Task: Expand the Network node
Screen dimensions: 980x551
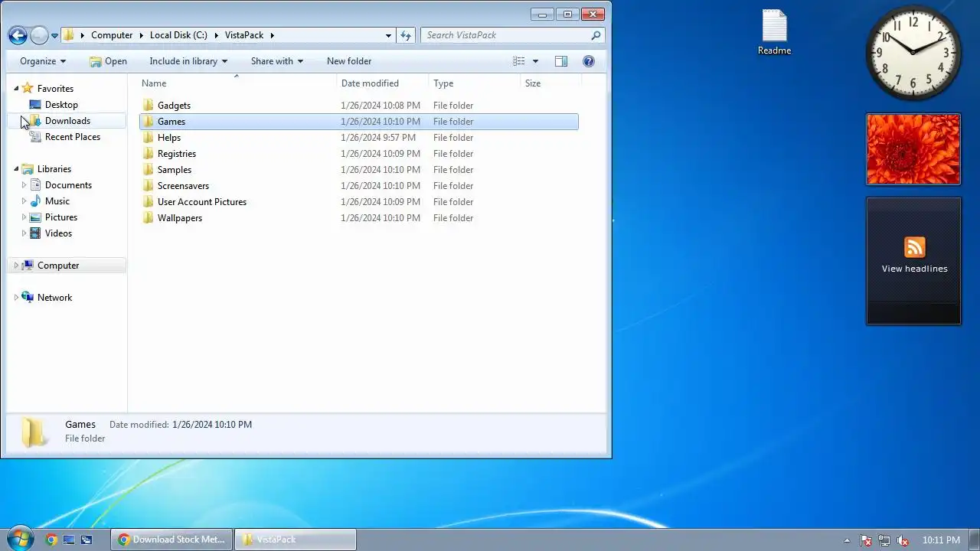Action: click(x=16, y=298)
